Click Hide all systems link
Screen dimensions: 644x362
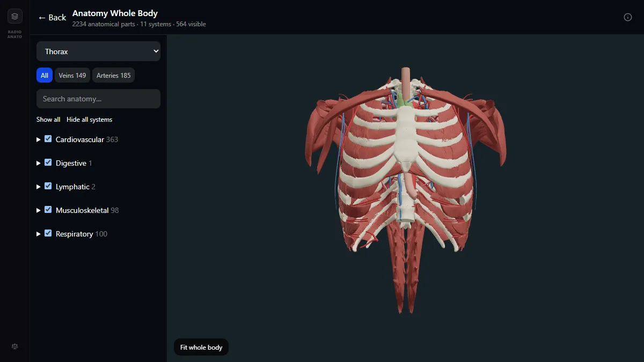pos(90,120)
